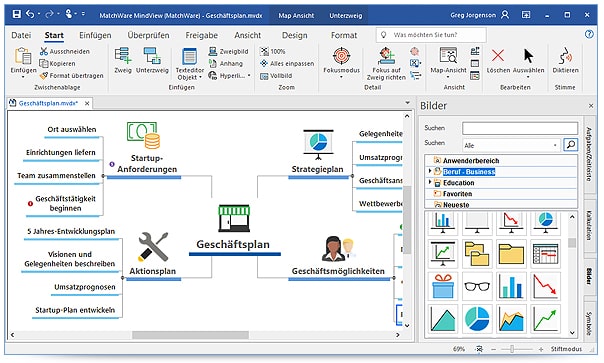Select 'Team zusammenstellen' sub-branch
The height and width of the screenshot is (363, 604).
[56, 176]
